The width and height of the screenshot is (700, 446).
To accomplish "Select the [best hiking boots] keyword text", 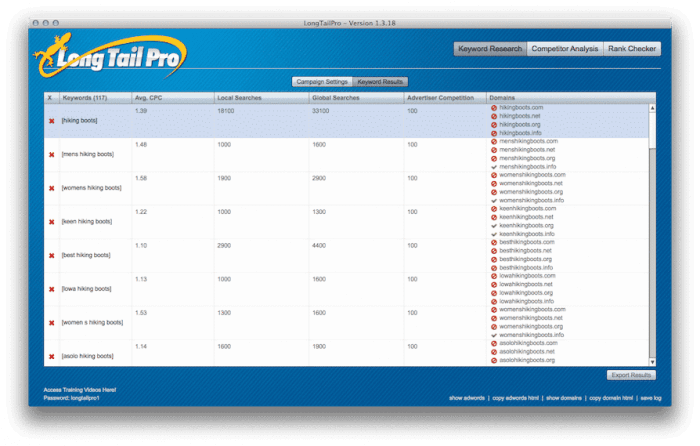I will (86, 255).
